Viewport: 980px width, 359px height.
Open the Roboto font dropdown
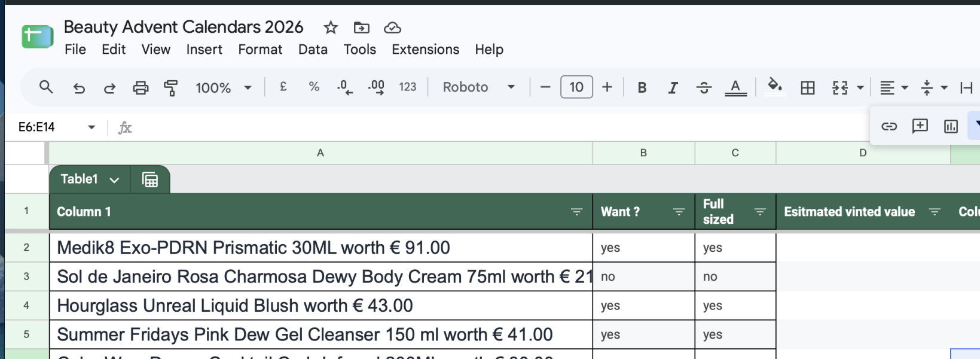click(478, 87)
